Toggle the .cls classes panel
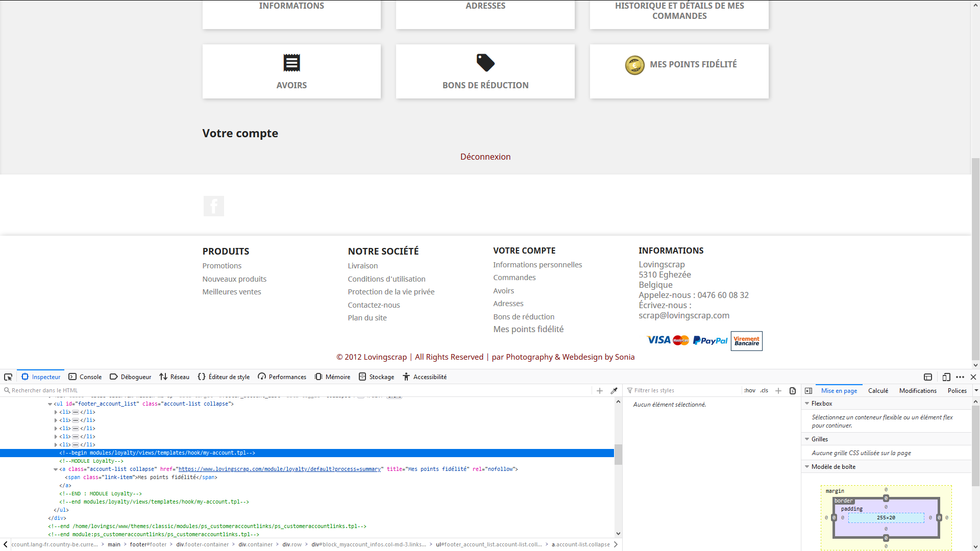 coord(764,391)
